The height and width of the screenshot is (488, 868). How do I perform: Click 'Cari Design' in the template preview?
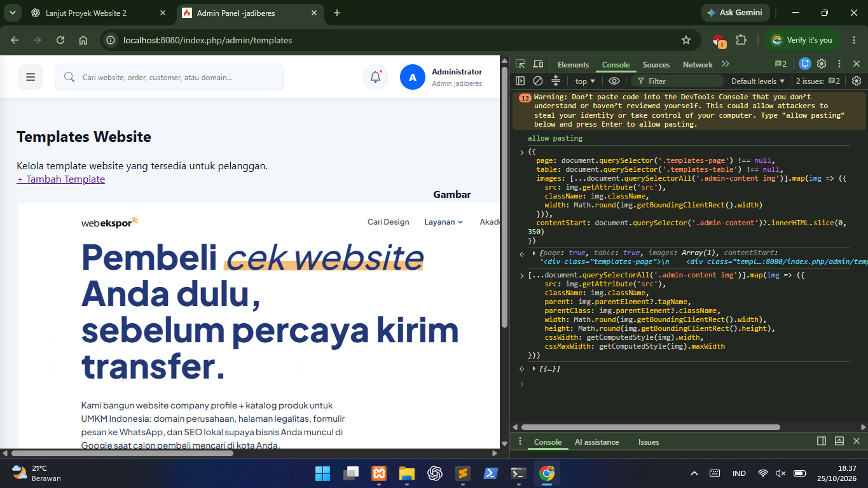[x=388, y=222]
